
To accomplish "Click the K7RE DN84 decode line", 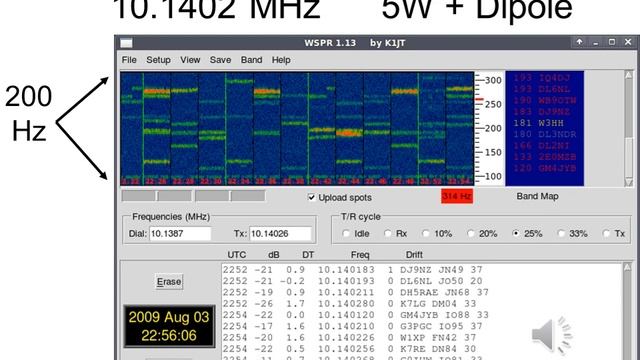I will tap(349, 349).
